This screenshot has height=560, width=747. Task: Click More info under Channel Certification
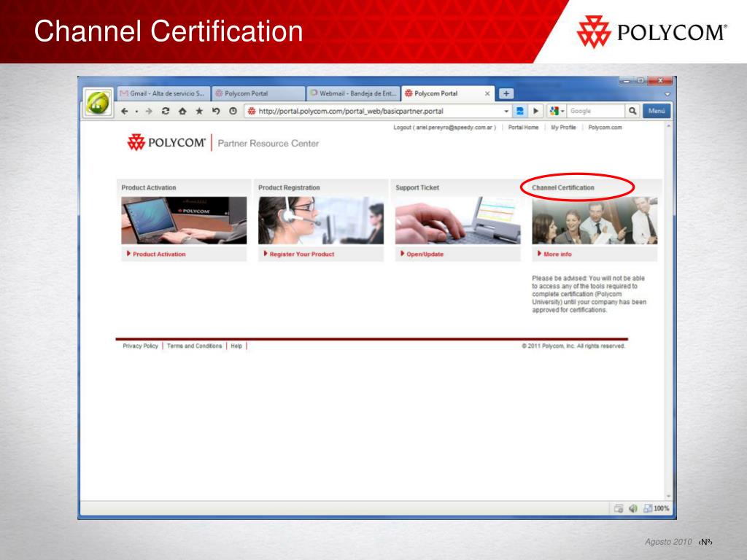(557, 254)
